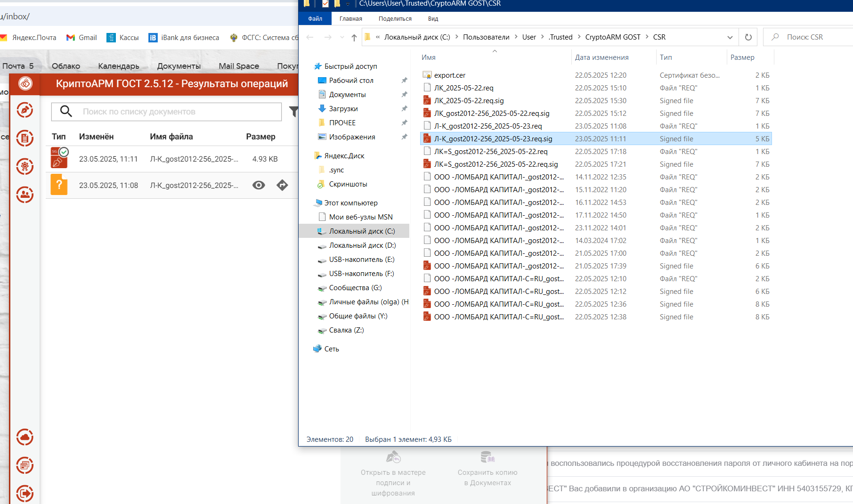Click the cloud services sidebar icon
853x504 pixels.
coord(25,437)
